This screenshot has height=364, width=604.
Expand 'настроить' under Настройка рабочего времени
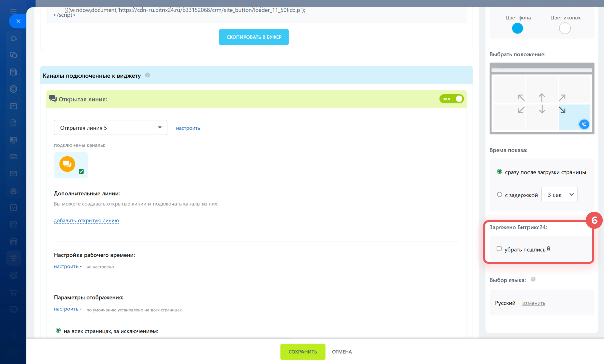coord(68,267)
